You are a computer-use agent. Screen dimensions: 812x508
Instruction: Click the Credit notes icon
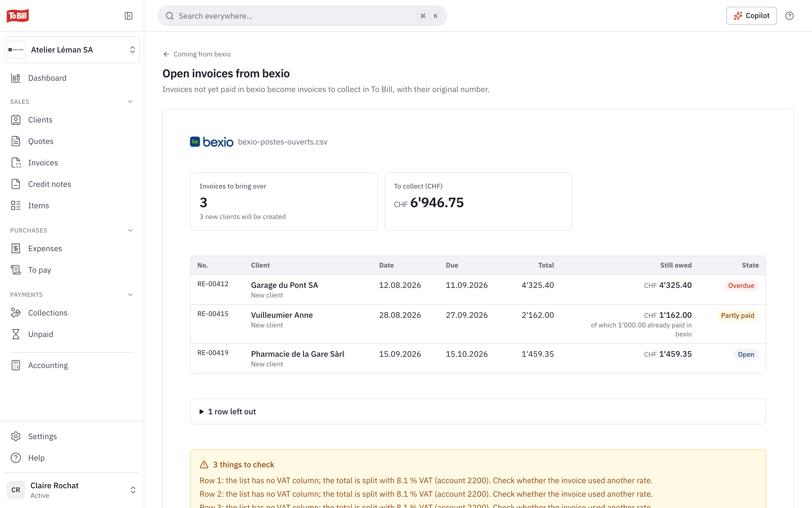coord(16,184)
